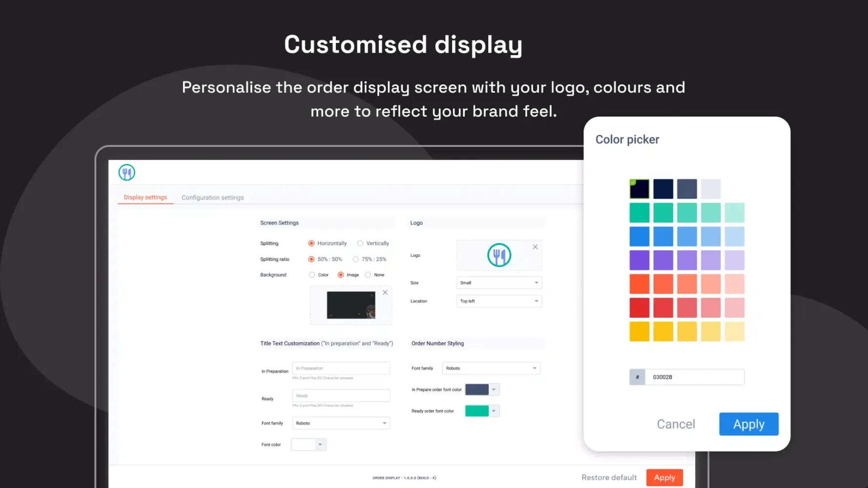Screen dimensions: 868x488
Task: Click the orange Apply settings button
Action: click(664, 478)
